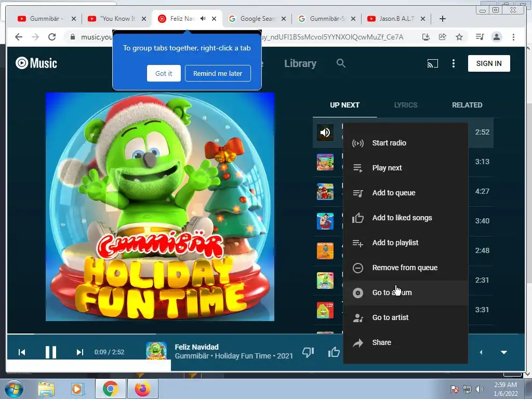Open Windows Explorer from taskbar

click(x=46, y=389)
